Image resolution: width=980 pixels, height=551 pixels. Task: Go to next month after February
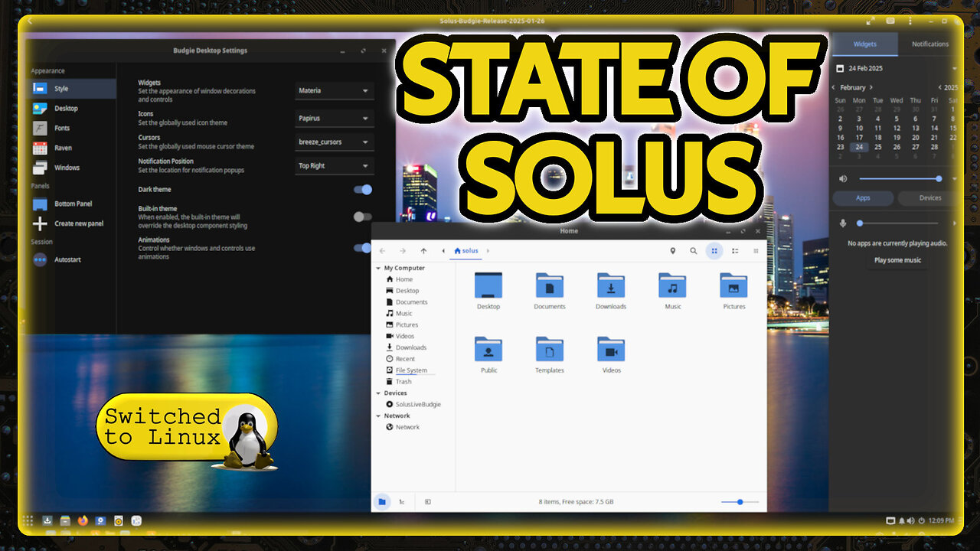click(871, 87)
